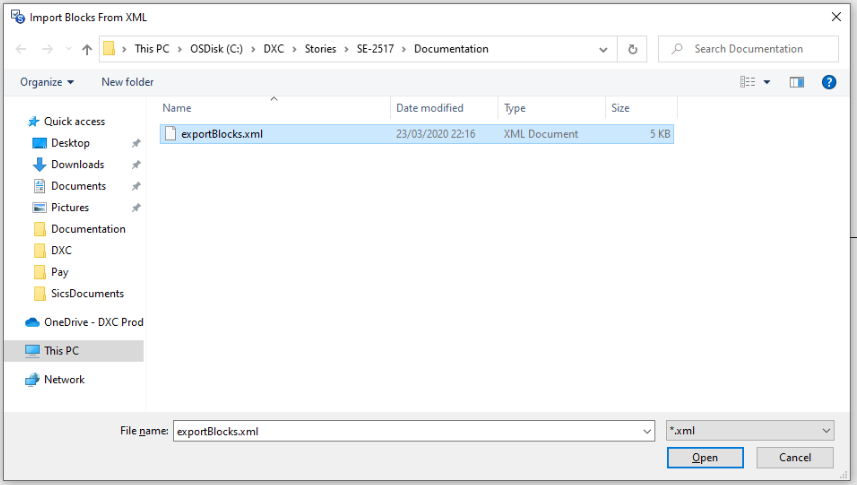857x485 pixels.
Task: Open the *.xml file type dropdown
Action: pos(750,430)
